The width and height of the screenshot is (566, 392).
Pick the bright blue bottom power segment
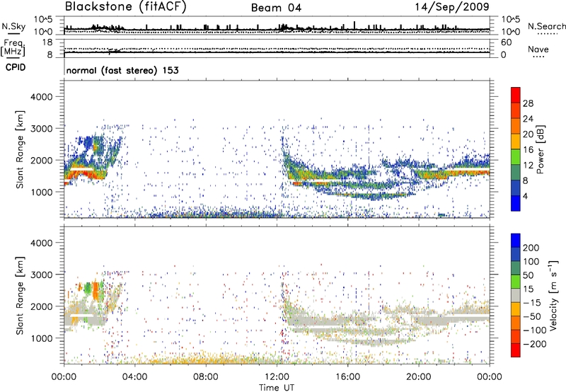[516, 204]
